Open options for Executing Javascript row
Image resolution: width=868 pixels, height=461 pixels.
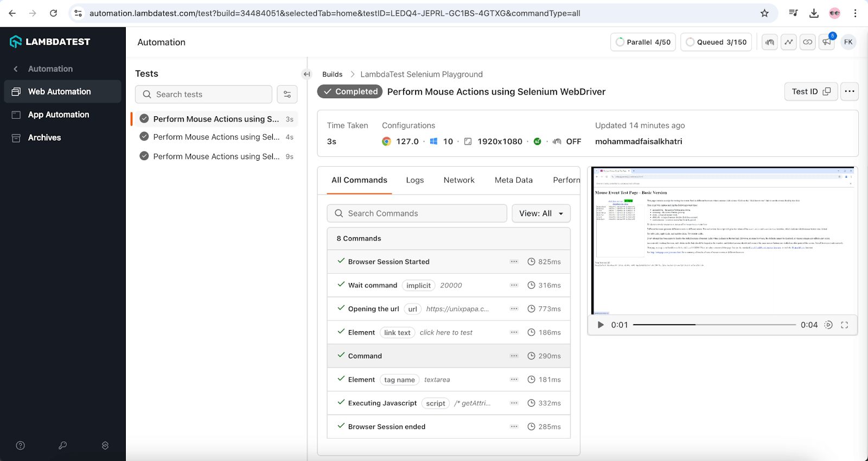click(514, 403)
